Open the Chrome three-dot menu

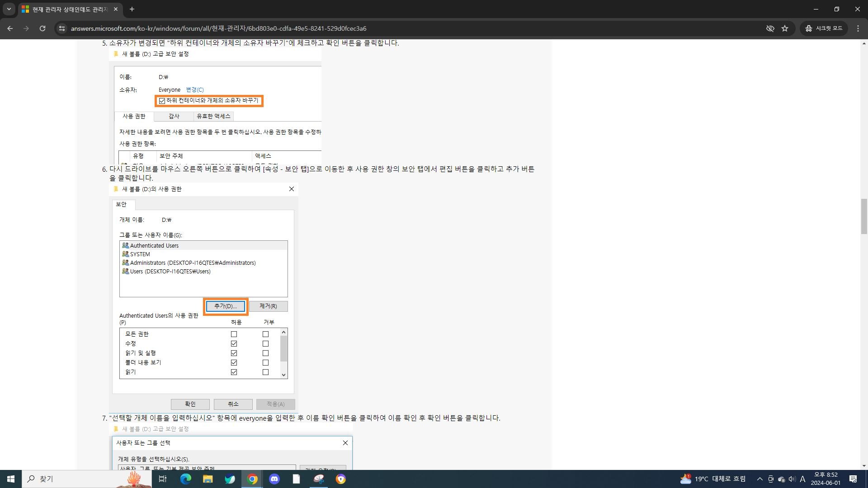coord(858,28)
